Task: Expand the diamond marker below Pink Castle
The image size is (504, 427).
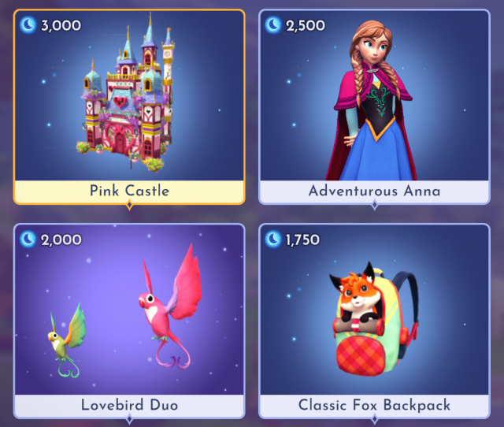Action: (x=129, y=205)
